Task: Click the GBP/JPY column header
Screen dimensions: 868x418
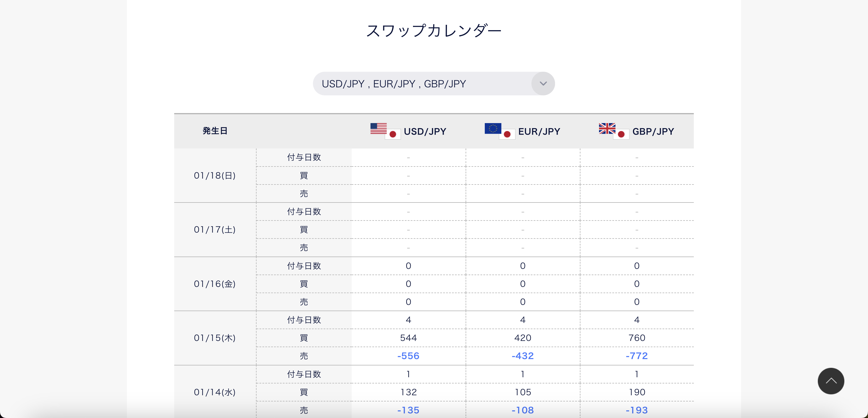Action: click(653, 131)
